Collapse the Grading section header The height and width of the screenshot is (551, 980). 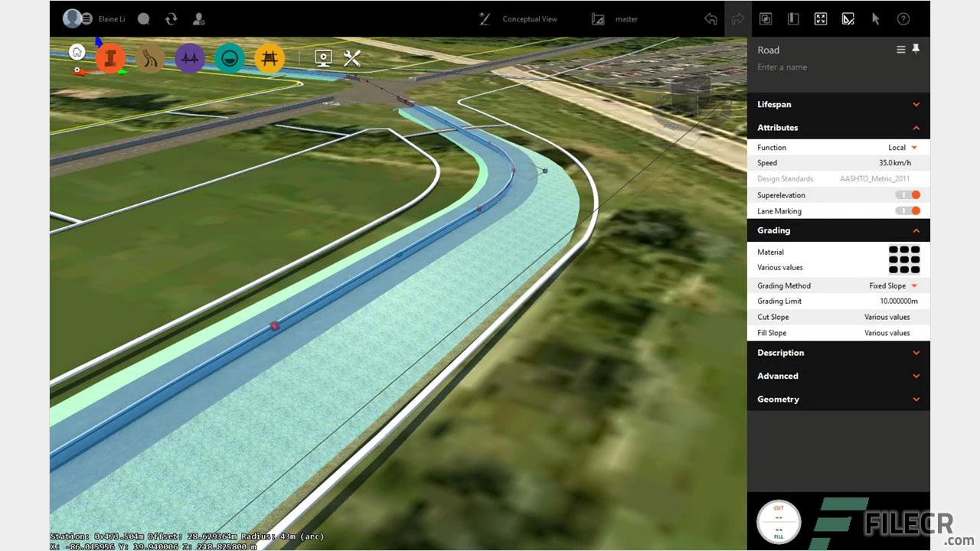coord(838,230)
